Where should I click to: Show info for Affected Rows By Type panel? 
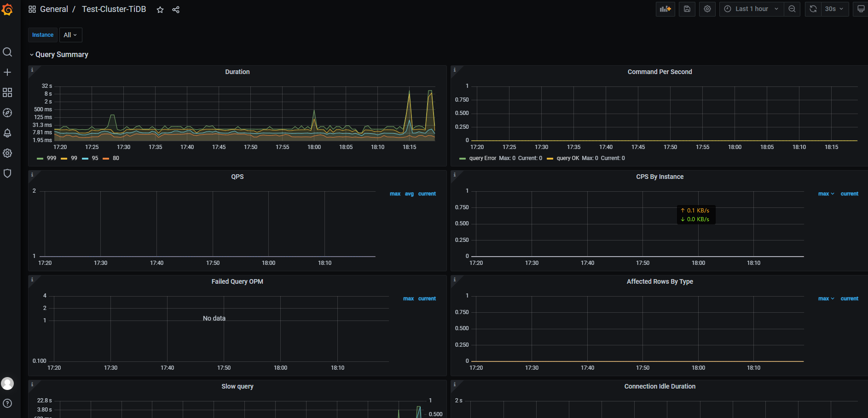[455, 280]
